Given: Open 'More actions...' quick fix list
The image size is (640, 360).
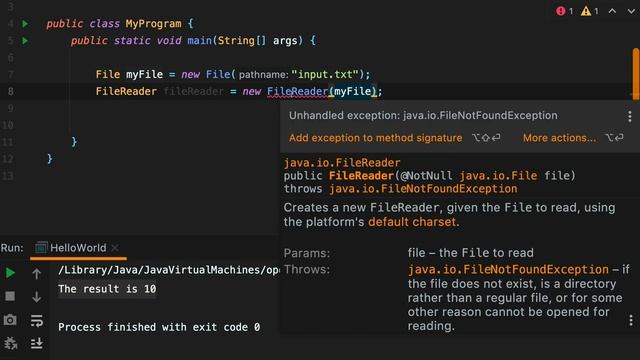Looking at the screenshot, I should click(x=559, y=138).
